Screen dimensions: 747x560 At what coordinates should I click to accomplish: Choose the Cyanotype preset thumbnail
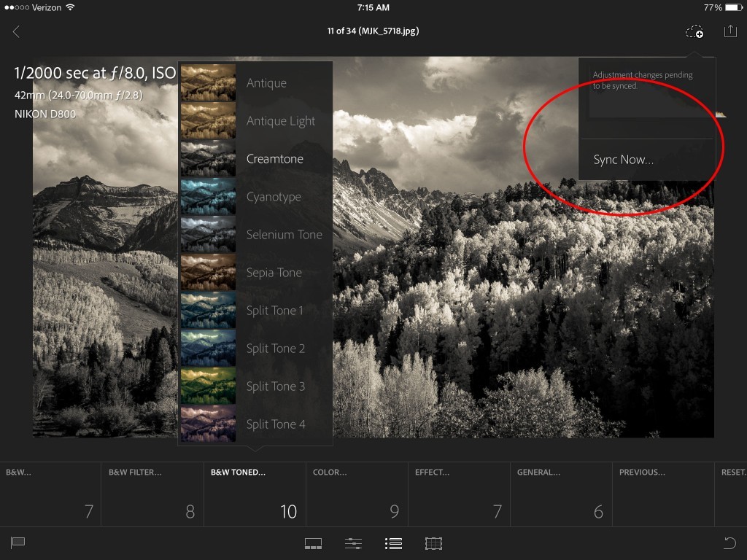(x=208, y=196)
